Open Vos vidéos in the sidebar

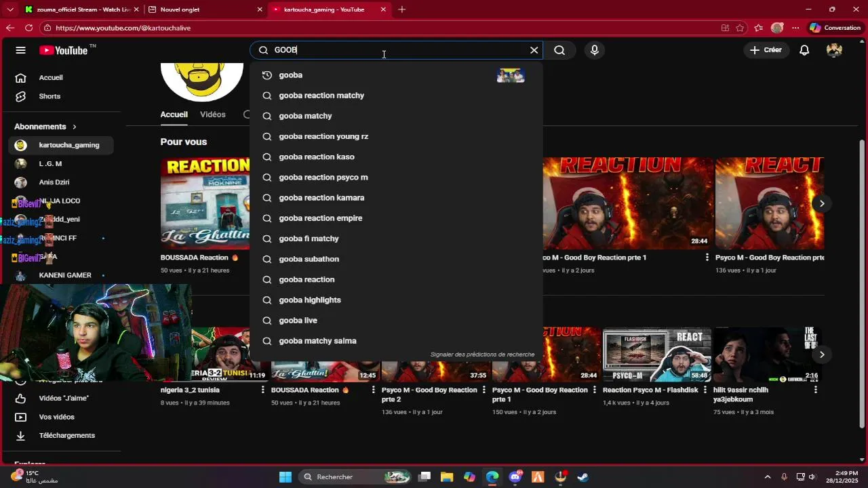coord(61,417)
